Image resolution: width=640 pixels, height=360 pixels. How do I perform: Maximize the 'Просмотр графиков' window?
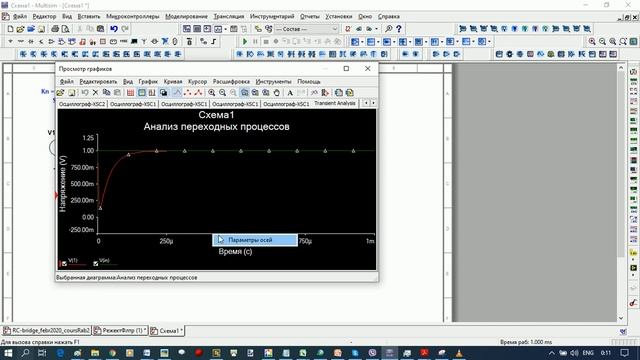pos(346,69)
